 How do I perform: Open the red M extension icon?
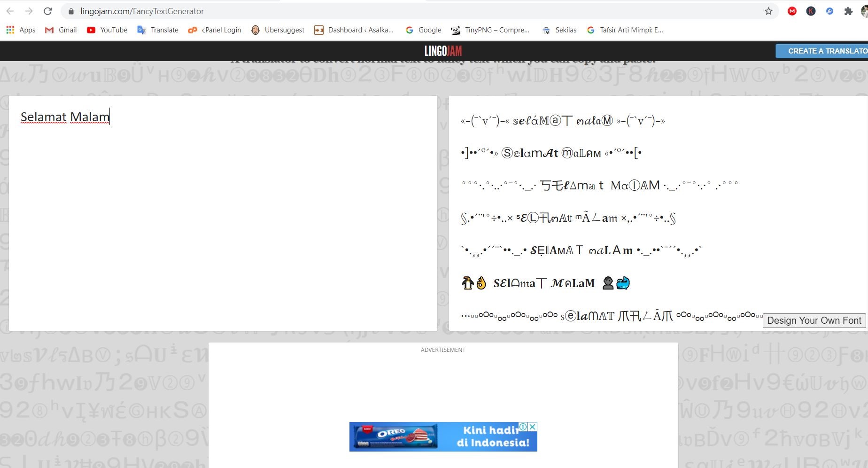point(792,11)
